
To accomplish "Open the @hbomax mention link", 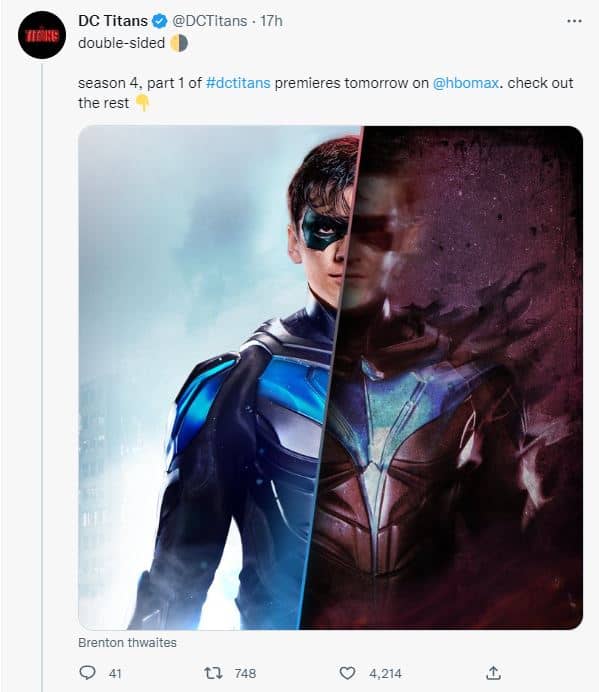I will pos(466,83).
